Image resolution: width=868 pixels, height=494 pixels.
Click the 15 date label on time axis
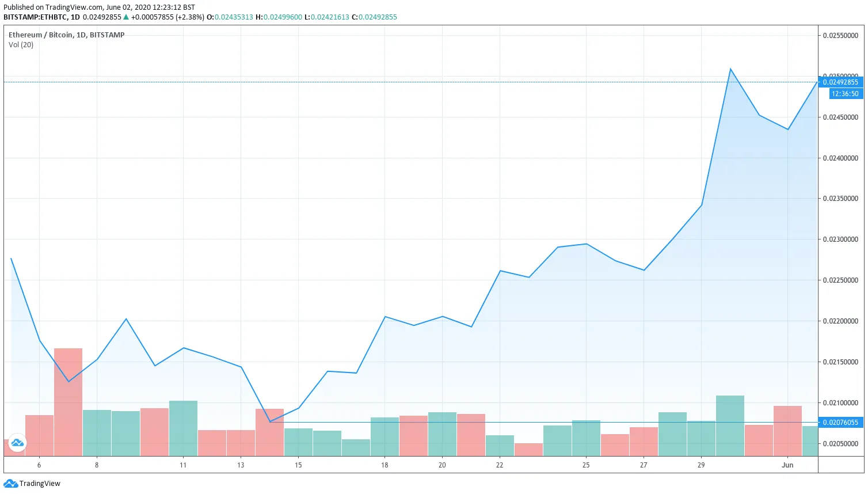298,465
